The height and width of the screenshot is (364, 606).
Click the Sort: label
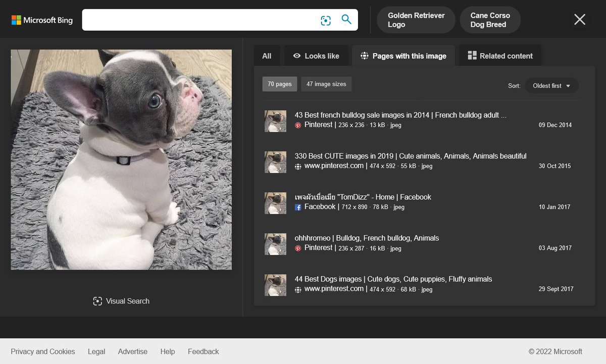tap(514, 86)
